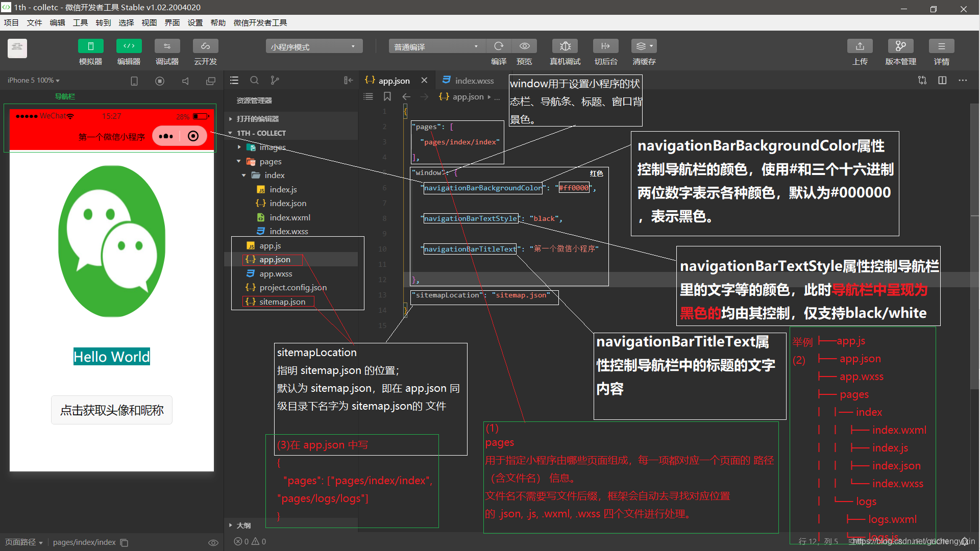
Task: Open the 页面路径 dropdown in status bar
Action: click(x=23, y=542)
